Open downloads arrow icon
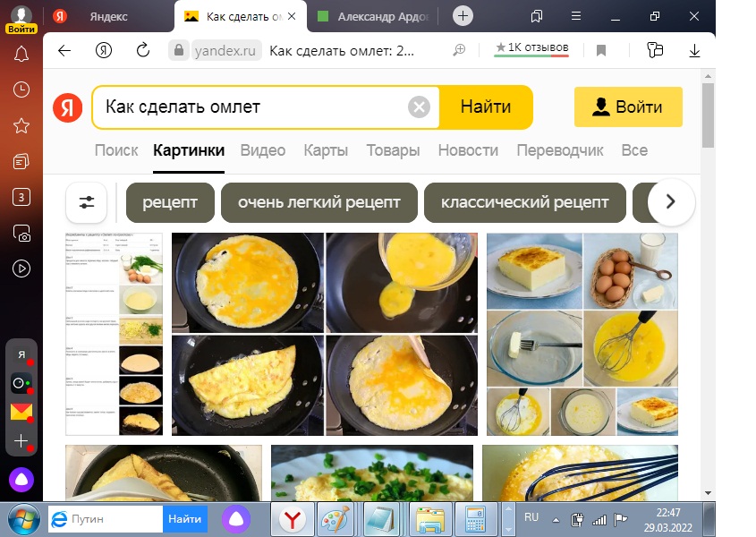The image size is (756, 537). (x=694, y=50)
